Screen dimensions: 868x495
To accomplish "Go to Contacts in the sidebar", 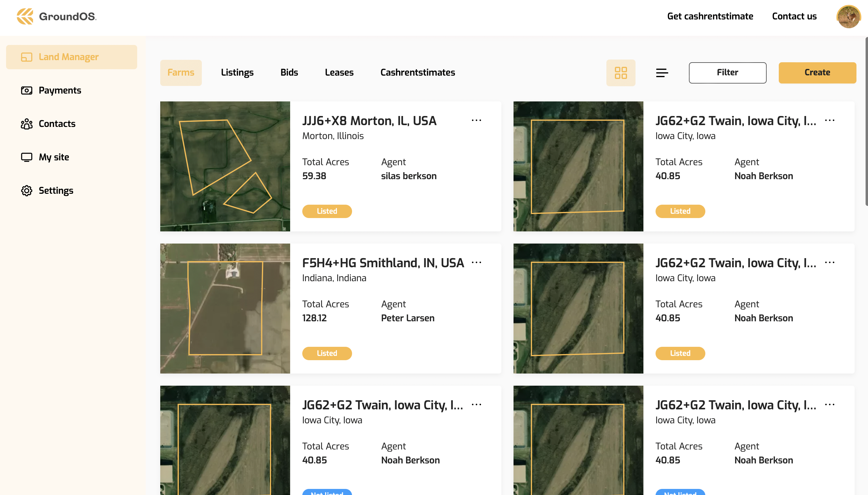I will point(57,124).
